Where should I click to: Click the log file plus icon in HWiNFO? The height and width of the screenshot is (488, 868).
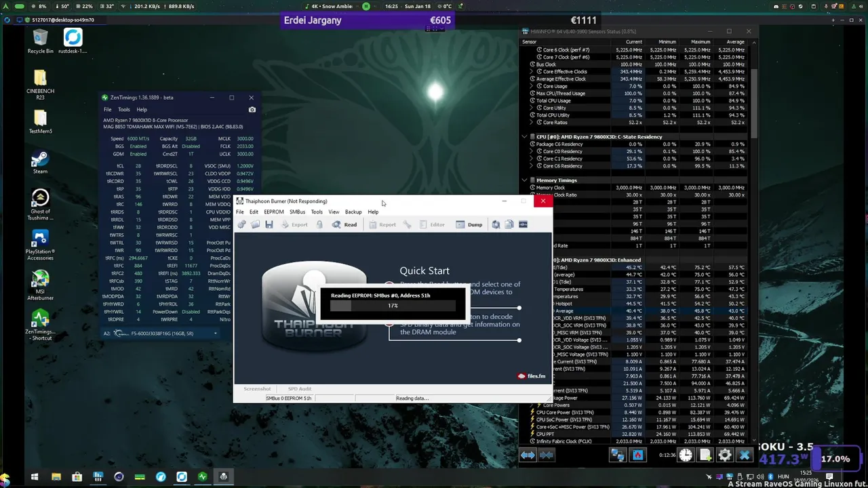(705, 455)
